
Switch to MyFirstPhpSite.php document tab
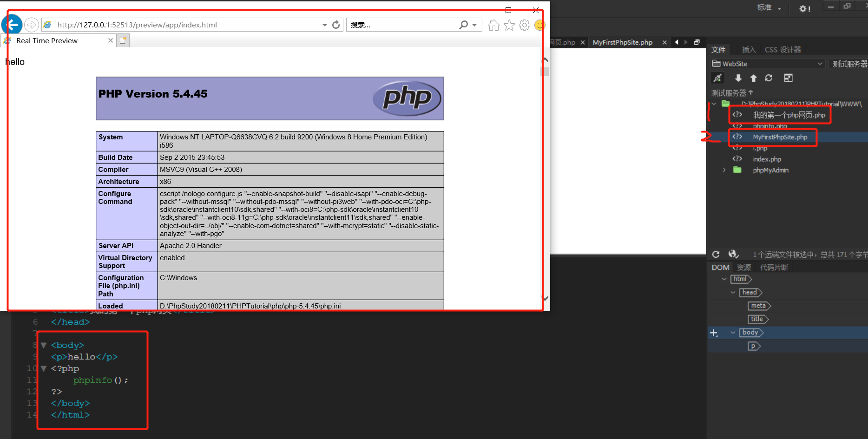(623, 42)
